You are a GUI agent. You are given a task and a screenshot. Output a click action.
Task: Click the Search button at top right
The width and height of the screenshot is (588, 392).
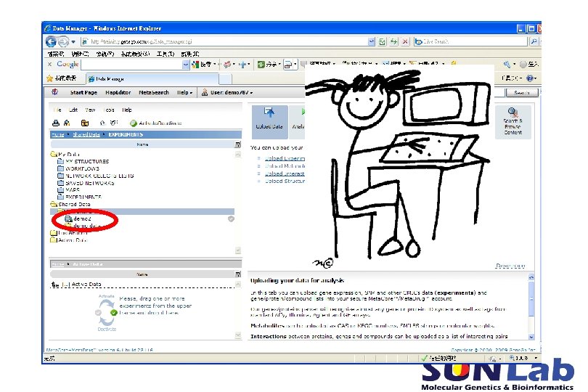pos(522,93)
